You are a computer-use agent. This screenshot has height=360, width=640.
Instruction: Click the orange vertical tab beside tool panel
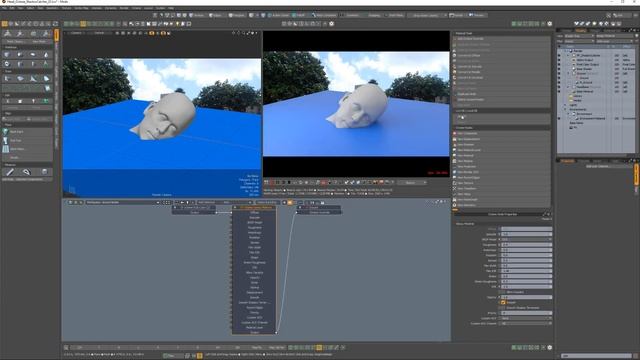[x=56, y=36]
